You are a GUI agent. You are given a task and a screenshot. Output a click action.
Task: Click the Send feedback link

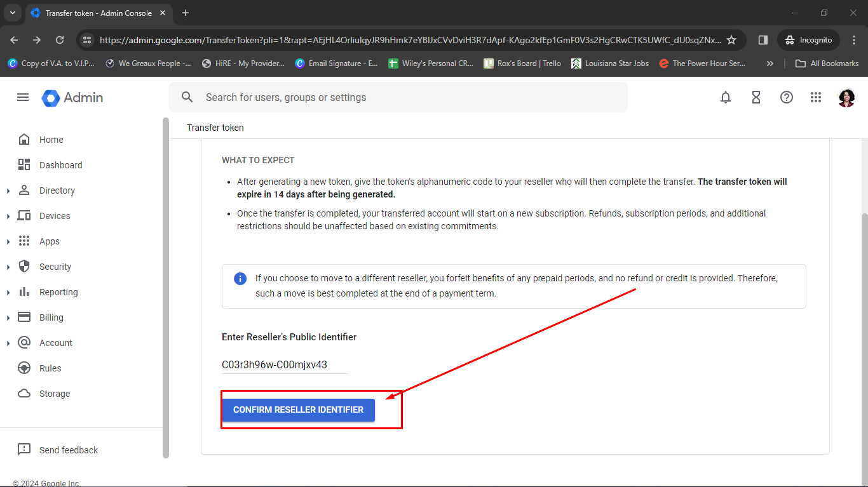tap(67, 450)
